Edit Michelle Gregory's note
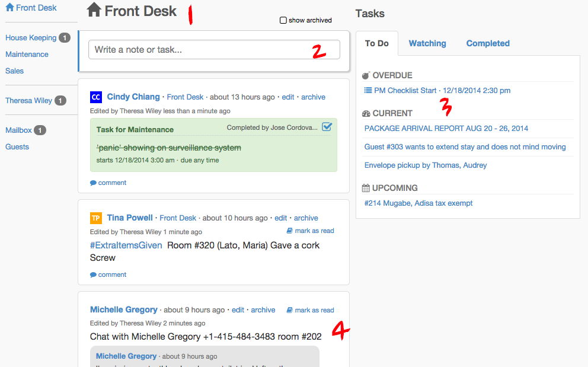Screen dimensions: 588x367 [x=238, y=310]
